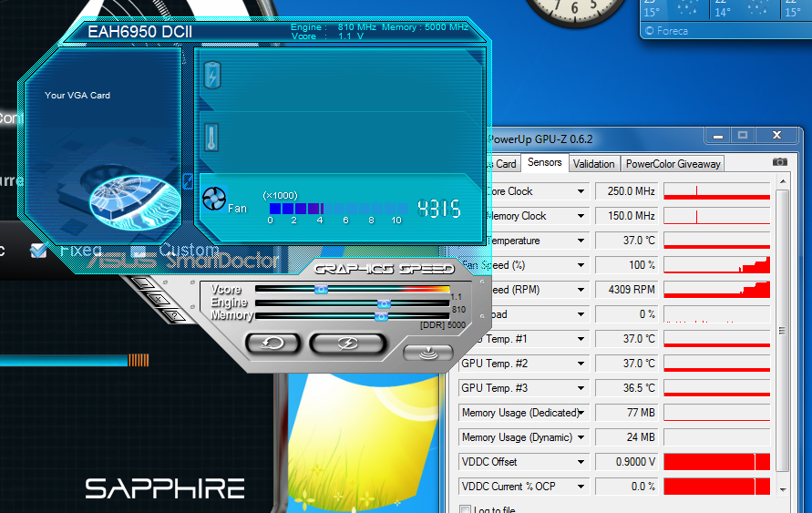Open the GPU Load sensor dropdown
This screenshot has width=812, height=513.
581,314
